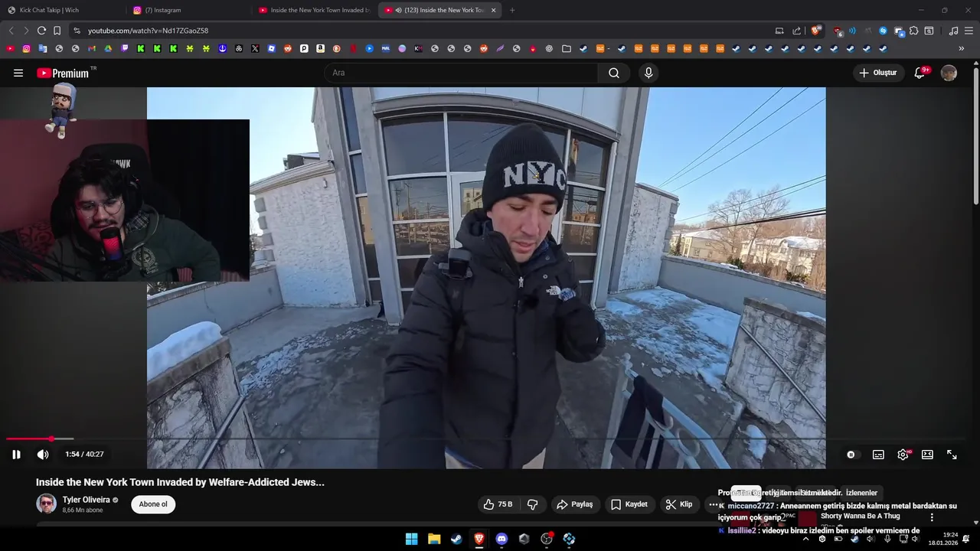
Task: Mute the video volume speaker icon
Action: tap(43, 455)
